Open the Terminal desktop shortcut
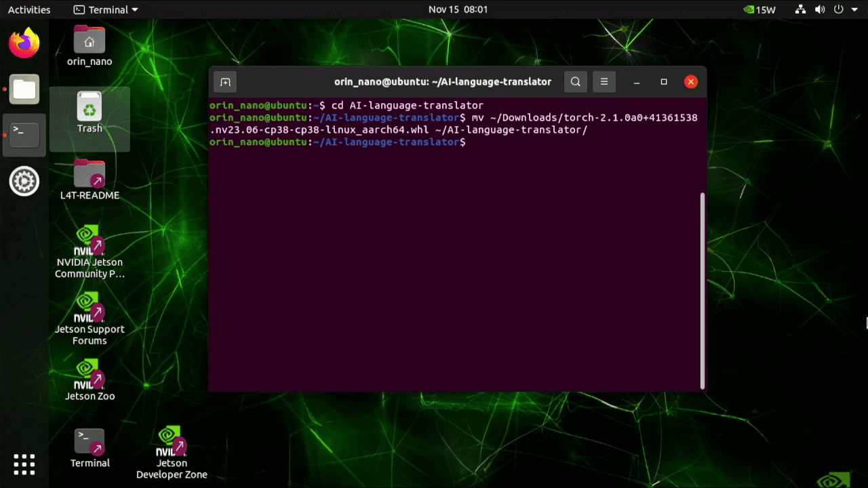Screen dimensions: 868x488 tap(89, 440)
